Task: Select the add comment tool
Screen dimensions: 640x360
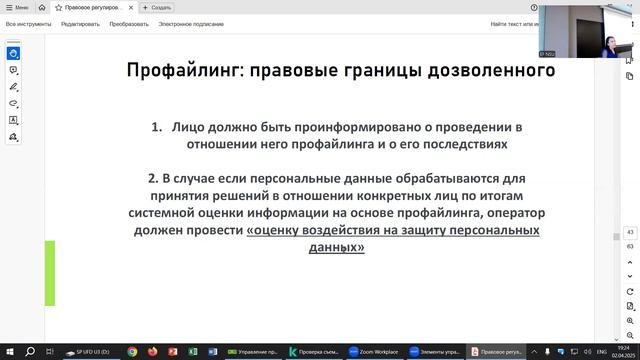Action: (x=13, y=70)
